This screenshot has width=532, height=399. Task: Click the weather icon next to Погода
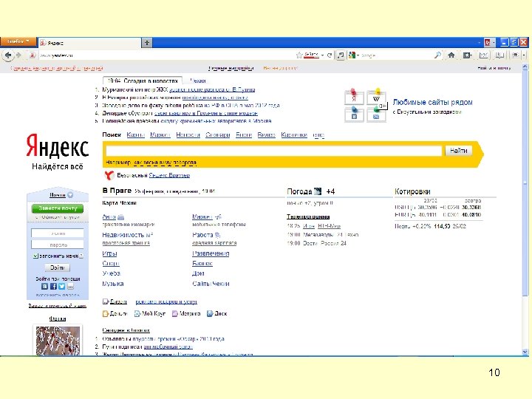pyautogui.click(x=318, y=191)
